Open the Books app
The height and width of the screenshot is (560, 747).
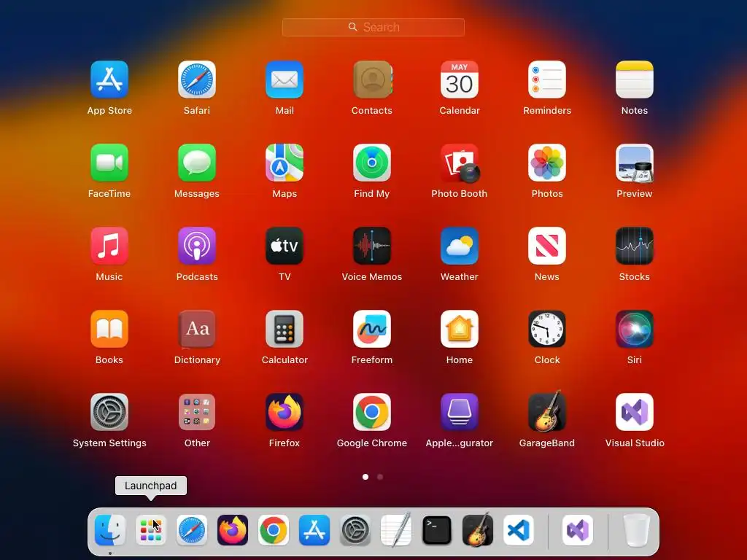coord(109,329)
